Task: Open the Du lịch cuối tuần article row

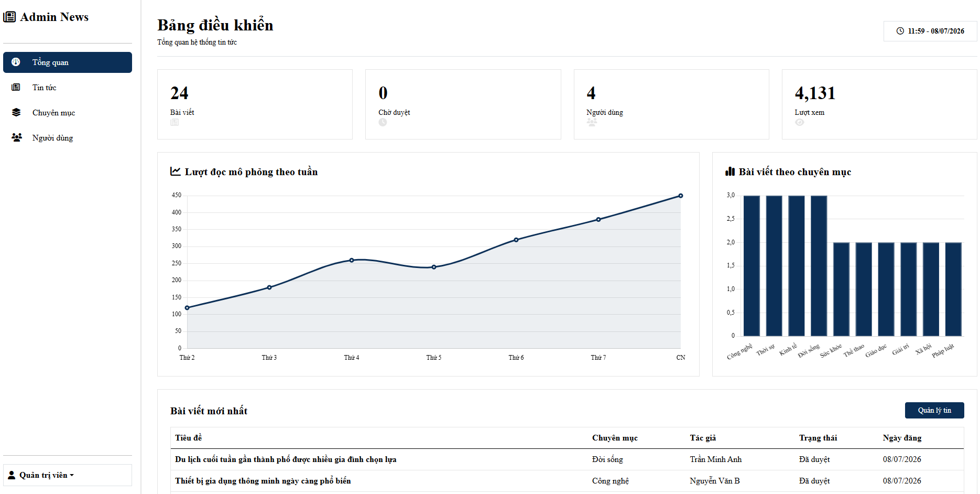Action: (567, 459)
